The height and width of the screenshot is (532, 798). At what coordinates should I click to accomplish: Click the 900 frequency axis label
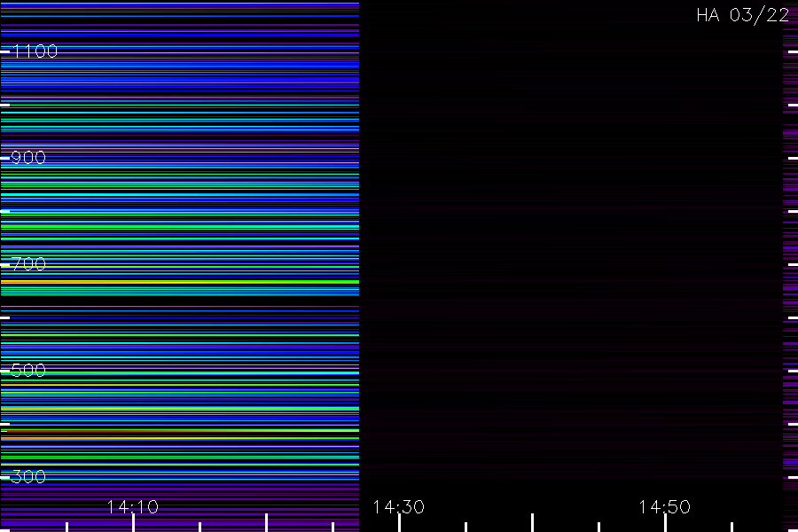tap(28, 157)
